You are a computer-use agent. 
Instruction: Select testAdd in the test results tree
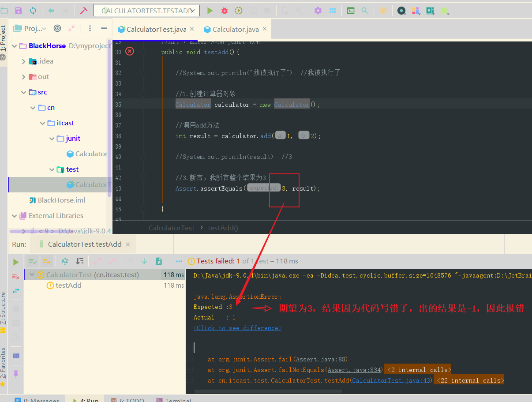point(68,286)
